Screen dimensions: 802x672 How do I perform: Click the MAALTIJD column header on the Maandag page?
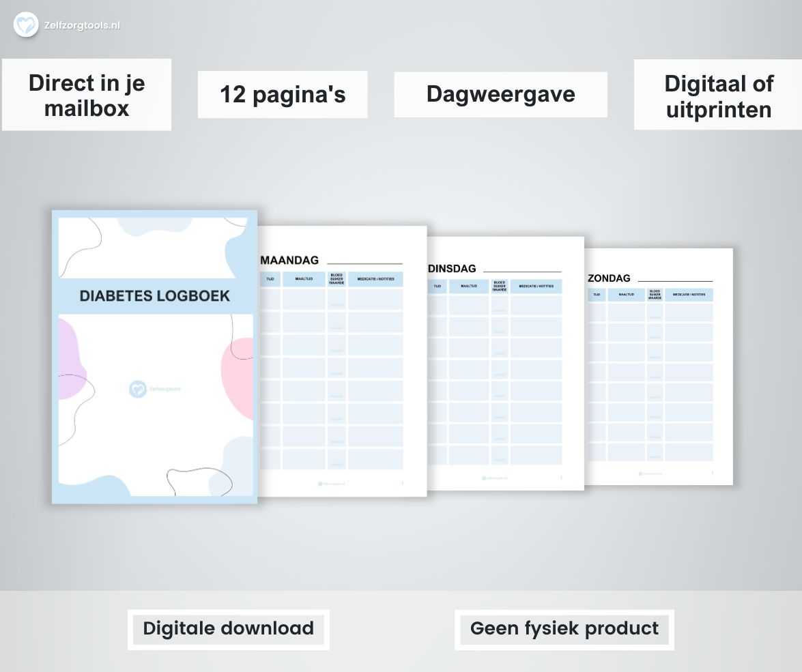[x=304, y=279]
